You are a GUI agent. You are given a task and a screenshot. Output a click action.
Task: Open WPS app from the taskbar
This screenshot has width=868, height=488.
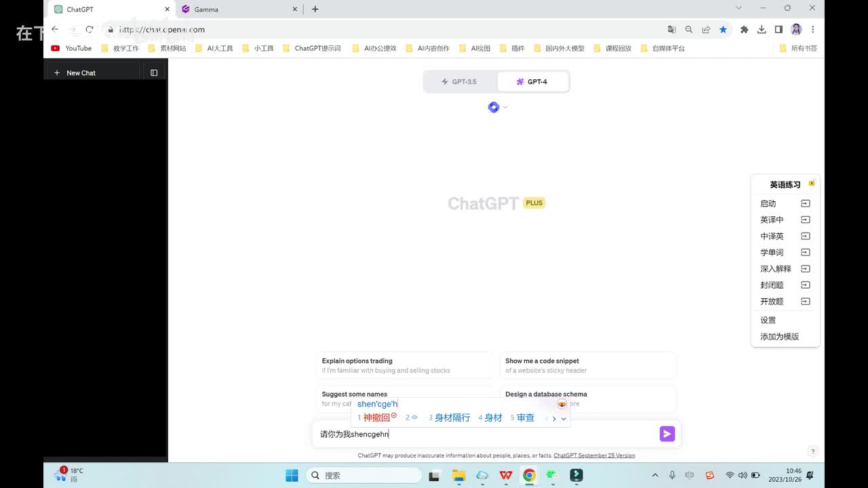(x=505, y=475)
